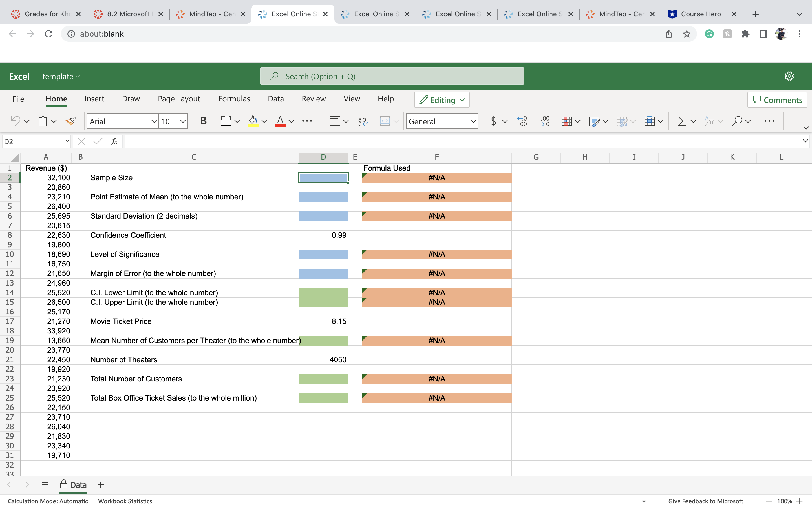Click the Conditional Formatting icon

pyautogui.click(x=566, y=121)
